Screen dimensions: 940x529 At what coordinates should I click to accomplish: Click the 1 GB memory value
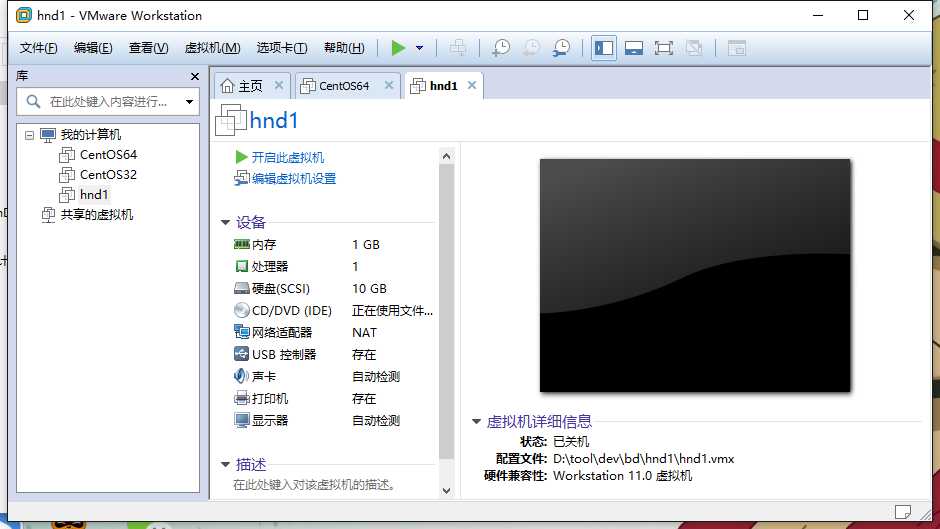coord(366,245)
